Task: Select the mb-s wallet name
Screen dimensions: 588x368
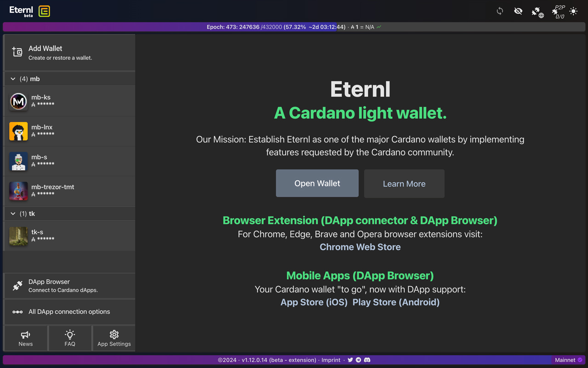Action: (39, 157)
